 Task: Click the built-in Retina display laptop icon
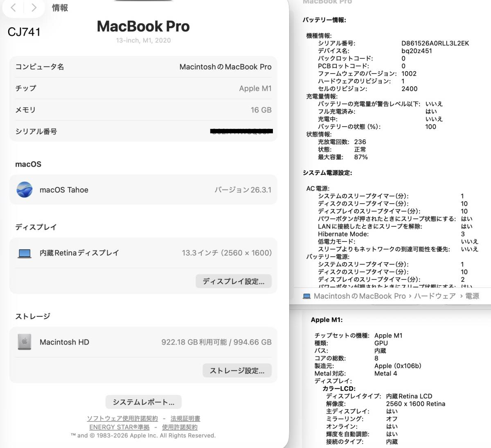click(x=25, y=254)
